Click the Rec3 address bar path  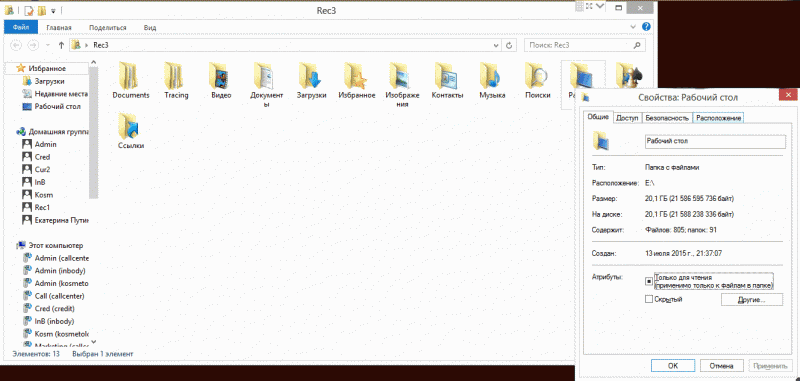point(101,45)
